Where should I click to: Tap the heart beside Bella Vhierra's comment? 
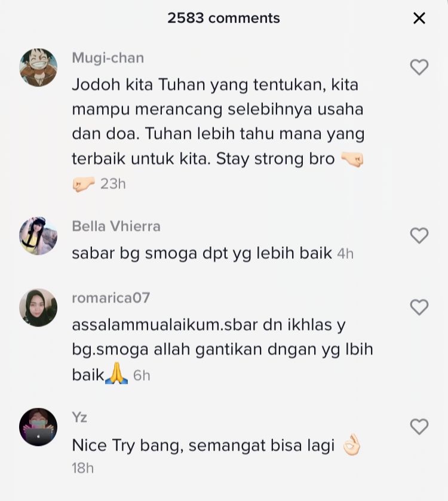pyautogui.click(x=419, y=236)
